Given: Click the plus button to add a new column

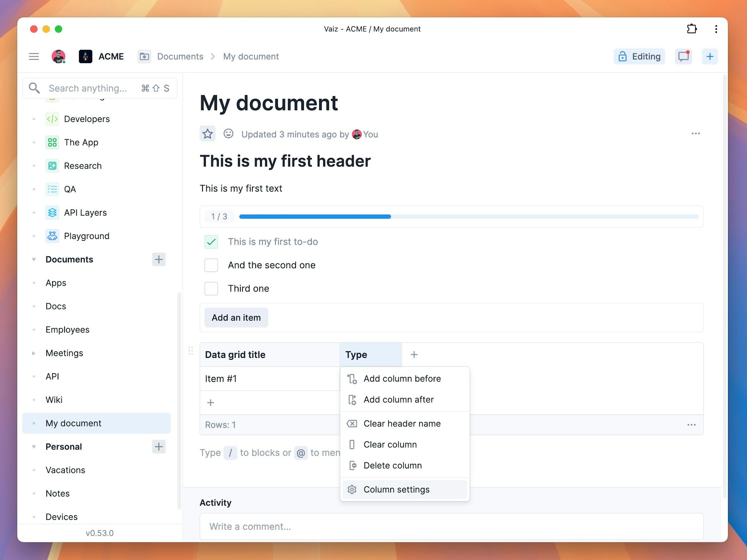Looking at the screenshot, I should tap(414, 355).
